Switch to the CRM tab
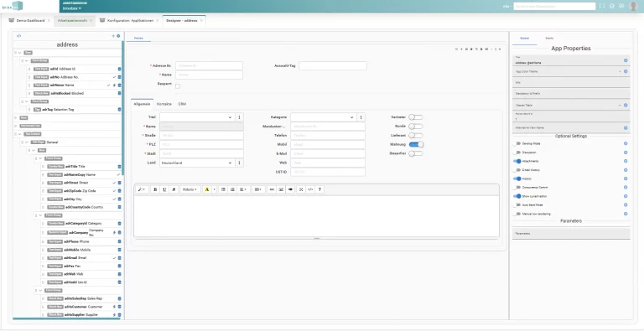The height and width of the screenshot is (331, 644). coord(182,104)
